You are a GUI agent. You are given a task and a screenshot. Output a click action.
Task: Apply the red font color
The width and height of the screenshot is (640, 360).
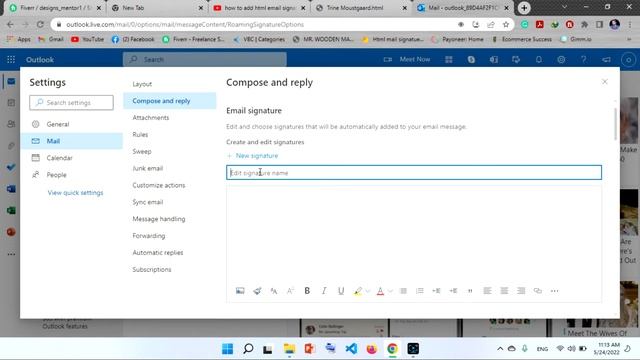tap(380, 291)
